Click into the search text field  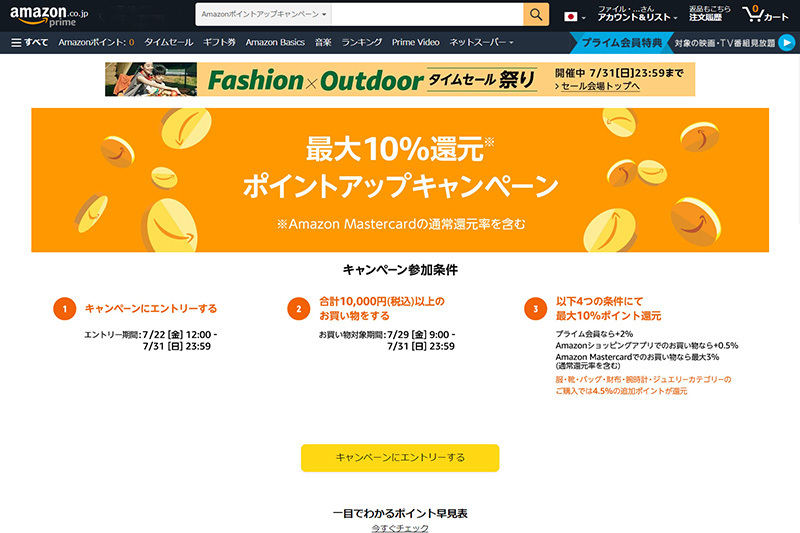427,14
